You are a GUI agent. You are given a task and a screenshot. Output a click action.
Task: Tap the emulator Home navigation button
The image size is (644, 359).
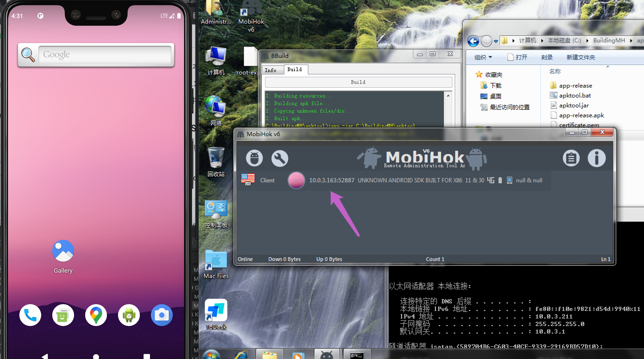96,356
